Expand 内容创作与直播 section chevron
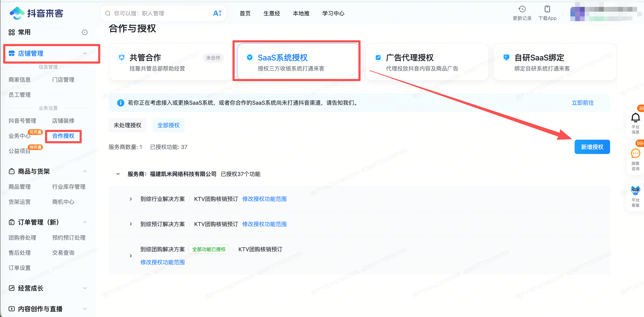Screen dimensions: 644x317 [85, 309]
